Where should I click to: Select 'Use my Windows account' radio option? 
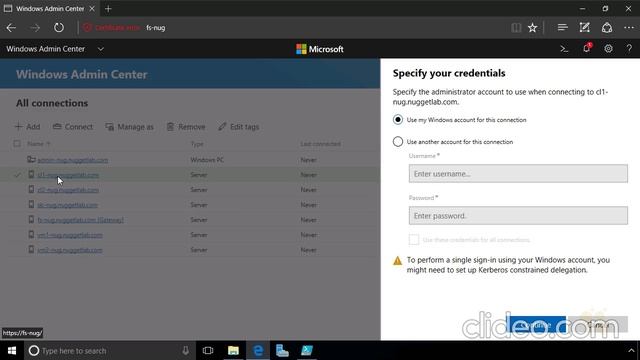(398, 120)
